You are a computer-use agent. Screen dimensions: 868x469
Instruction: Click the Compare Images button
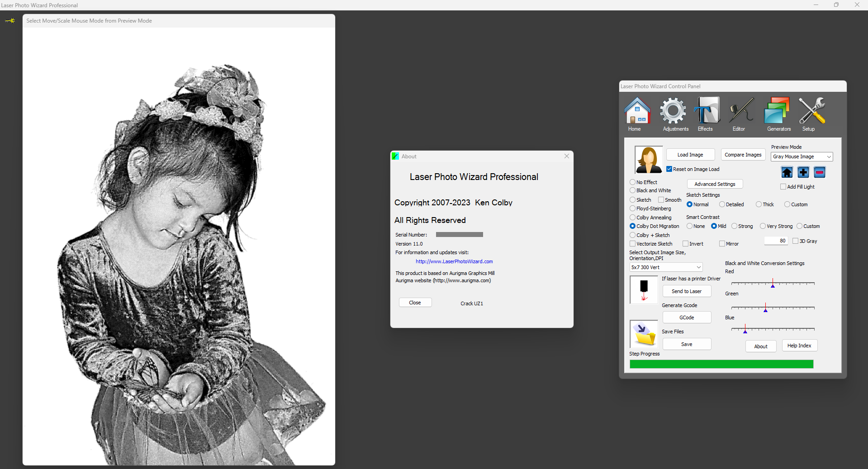tap(743, 155)
